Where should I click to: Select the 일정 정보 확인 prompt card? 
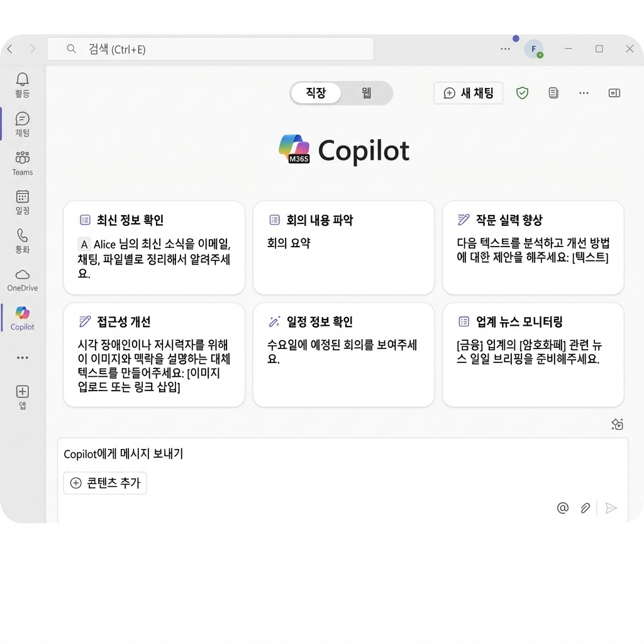[344, 355]
